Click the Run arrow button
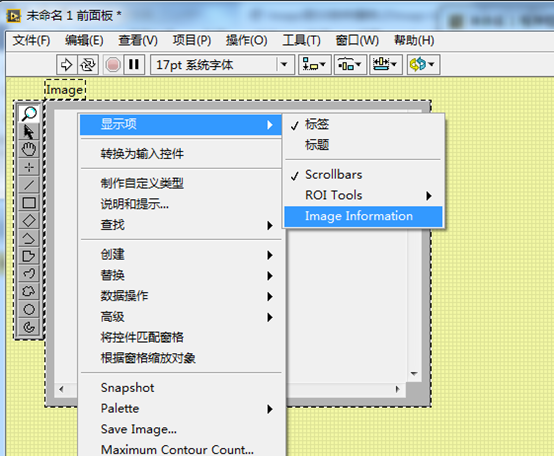Image resolution: width=554 pixels, height=456 pixels. click(x=66, y=65)
